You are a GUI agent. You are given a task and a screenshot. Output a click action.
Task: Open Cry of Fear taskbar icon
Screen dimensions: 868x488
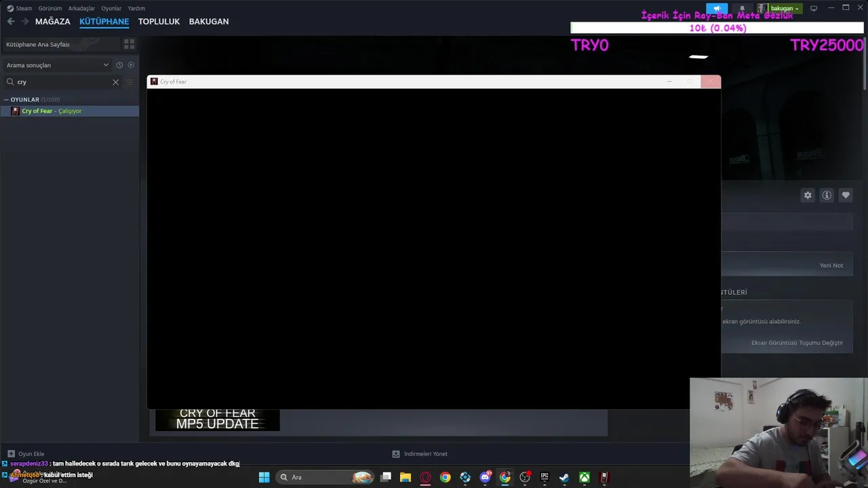coord(604,477)
